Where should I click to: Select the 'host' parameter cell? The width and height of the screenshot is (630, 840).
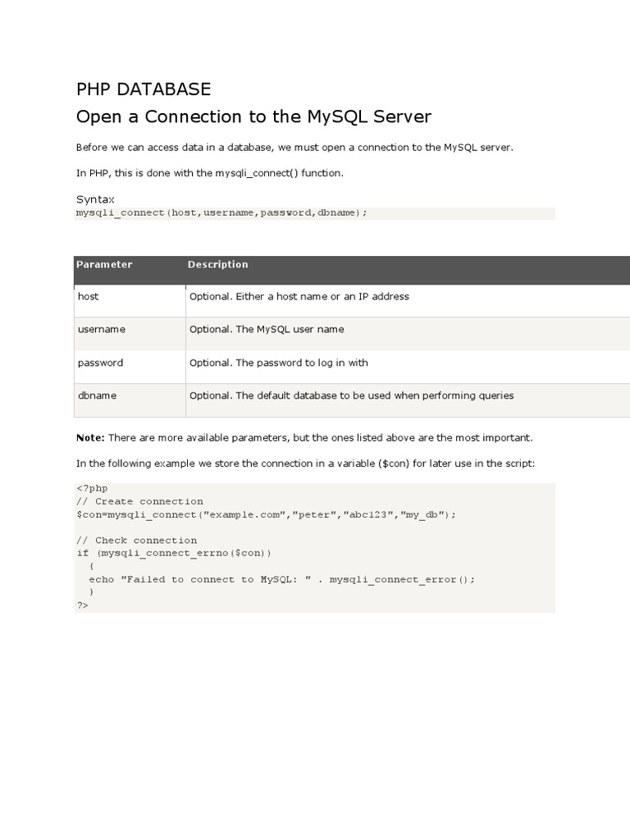(x=89, y=296)
